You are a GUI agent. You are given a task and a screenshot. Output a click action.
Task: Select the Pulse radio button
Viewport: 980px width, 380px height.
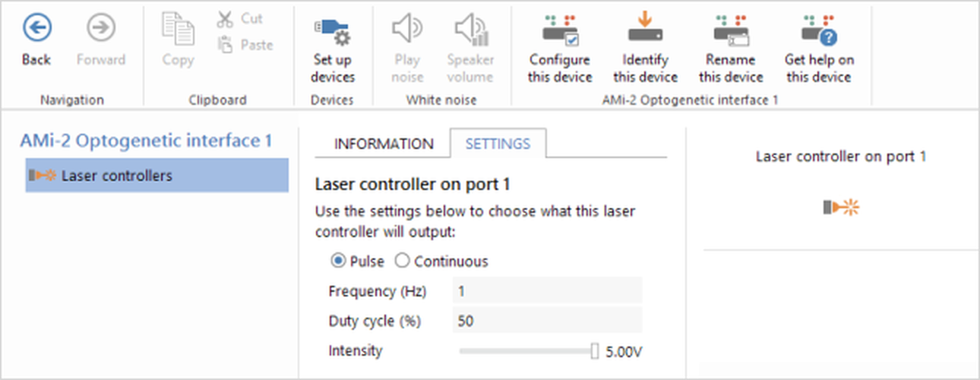tap(338, 261)
